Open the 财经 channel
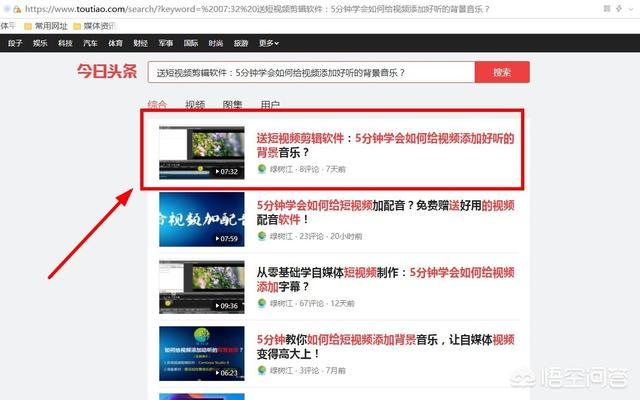Screen dimensions: 640x400 (x=140, y=43)
